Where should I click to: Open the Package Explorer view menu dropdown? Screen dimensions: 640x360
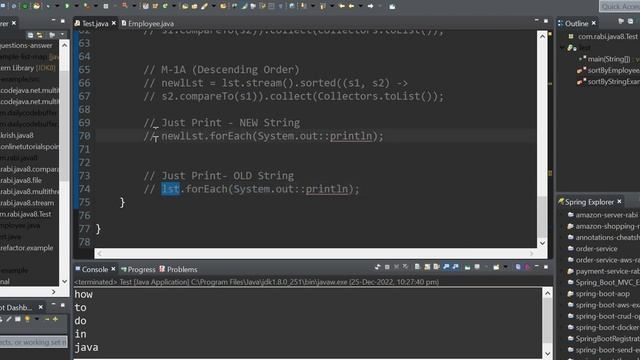pyautogui.click(x=62, y=35)
